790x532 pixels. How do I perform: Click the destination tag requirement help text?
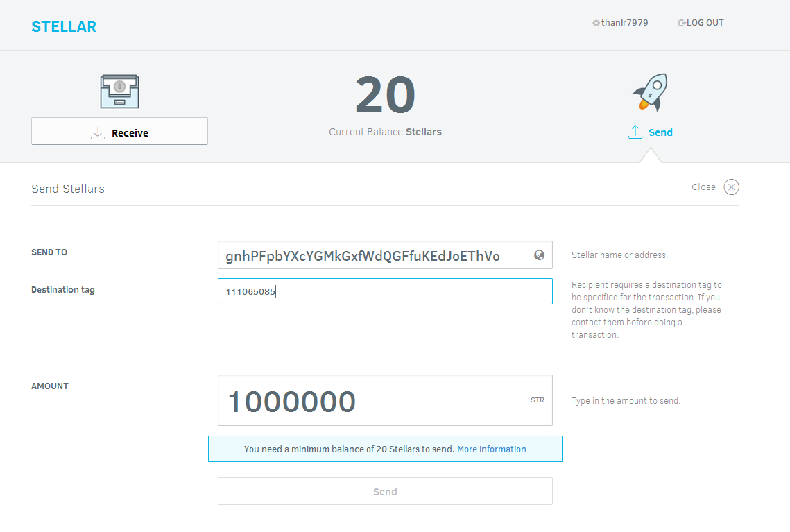pos(646,310)
